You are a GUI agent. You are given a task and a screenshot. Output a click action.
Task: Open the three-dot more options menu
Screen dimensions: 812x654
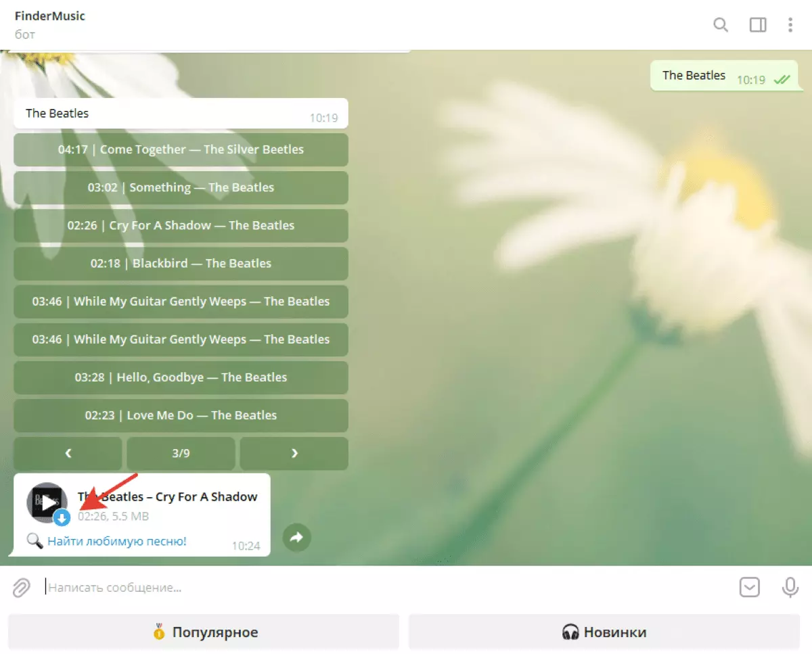(x=790, y=25)
